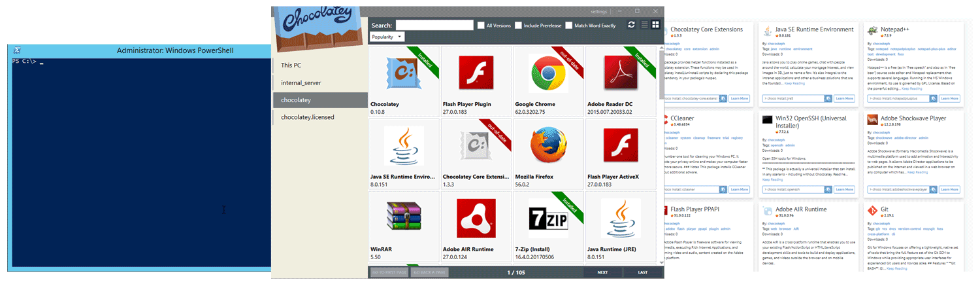Open the settings link in the title bar

[598, 12]
